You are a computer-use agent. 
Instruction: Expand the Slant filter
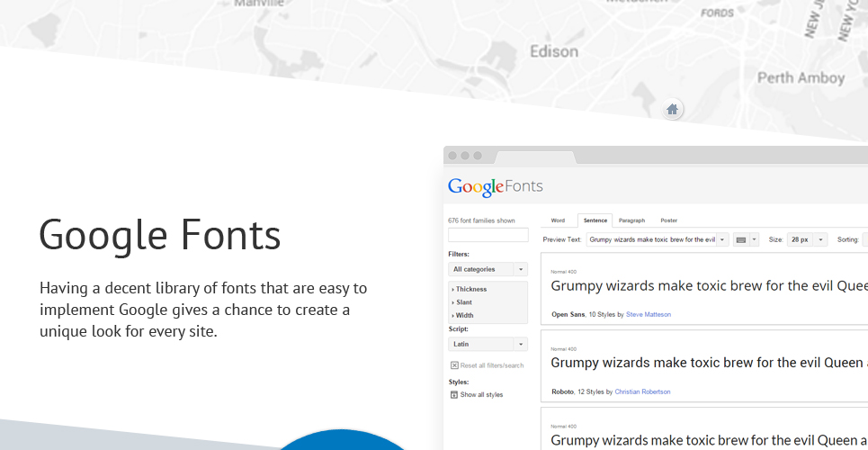(462, 302)
